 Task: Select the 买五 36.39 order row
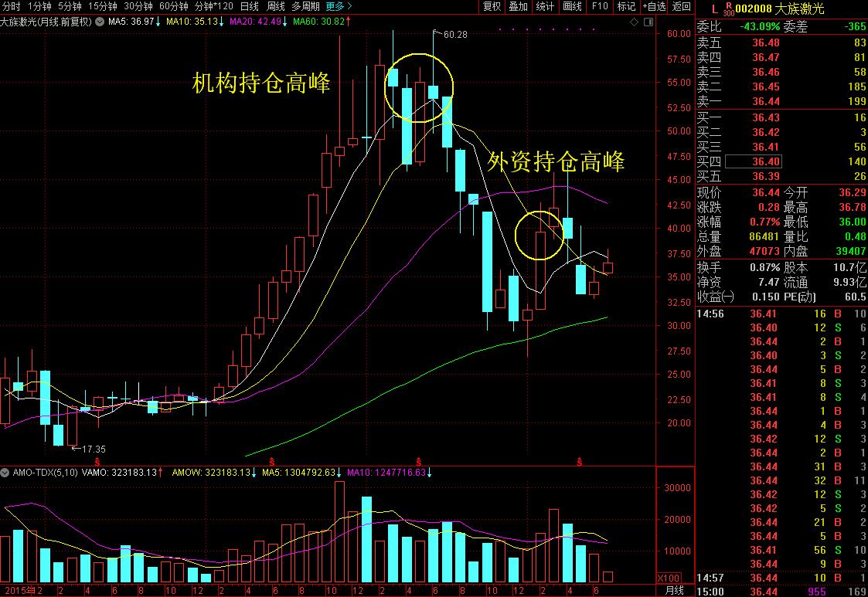(781, 176)
